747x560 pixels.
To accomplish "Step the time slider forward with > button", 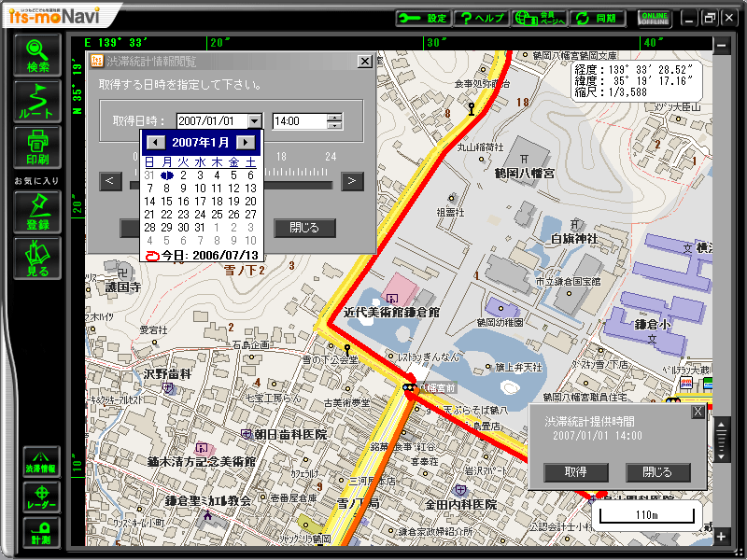I will coord(352,181).
